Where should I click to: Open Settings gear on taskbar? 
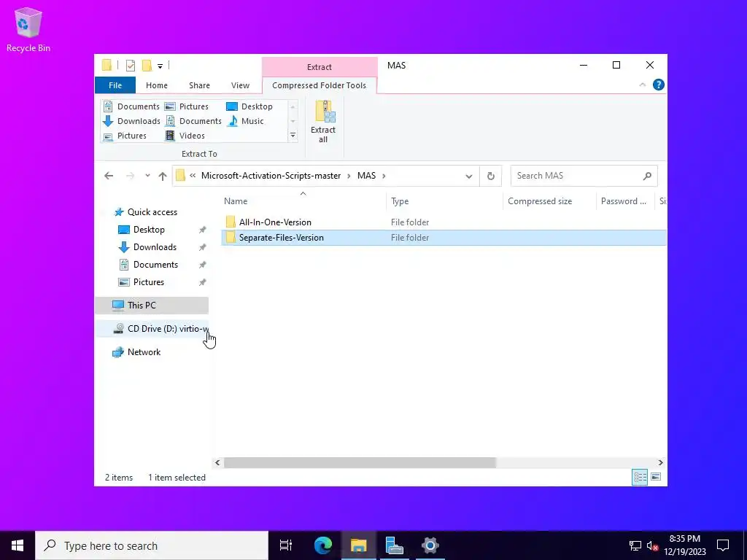click(x=430, y=545)
